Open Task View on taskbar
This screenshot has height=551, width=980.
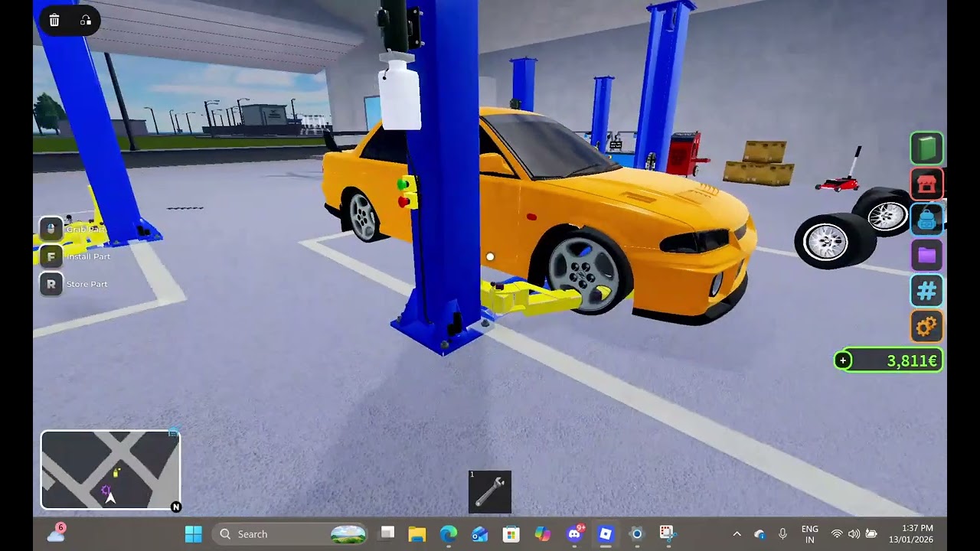[387, 534]
